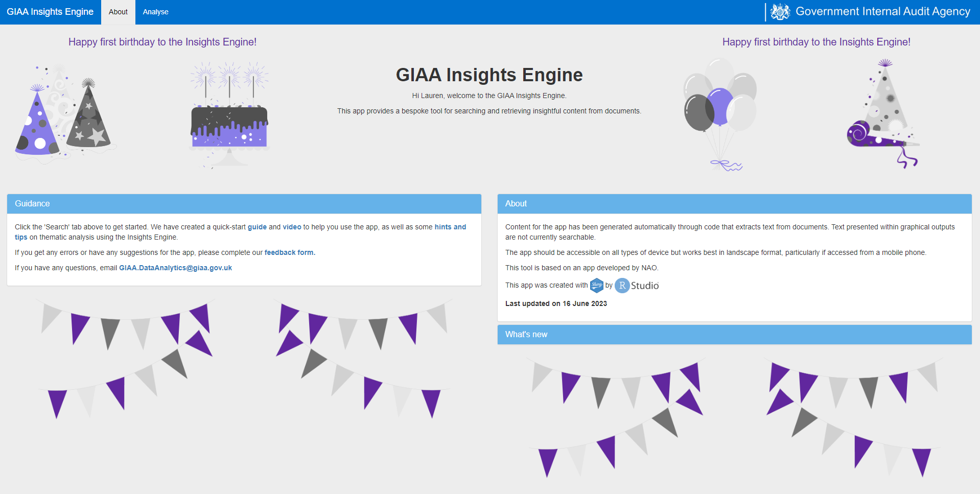Click the GIAA Insights Engine brand title
The height and width of the screenshot is (494, 980).
tap(50, 12)
